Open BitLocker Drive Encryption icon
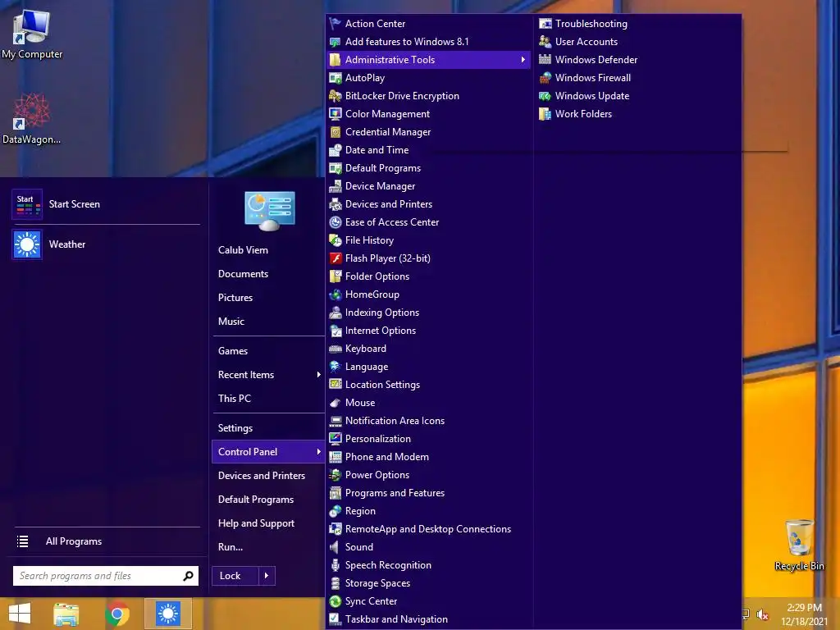The image size is (840, 630). [336, 96]
